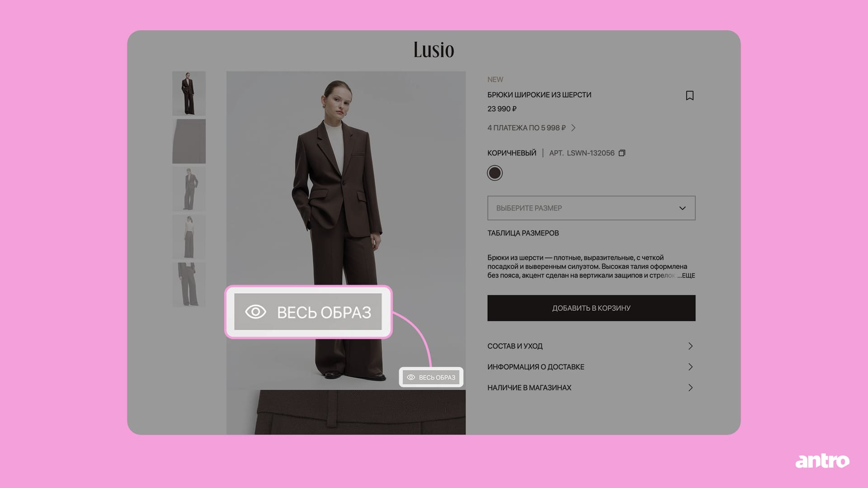Image resolution: width=868 pixels, height=488 pixels.
Task: Click the enlarged ВЕСЬ ОБРАЗ button
Action: tap(308, 312)
